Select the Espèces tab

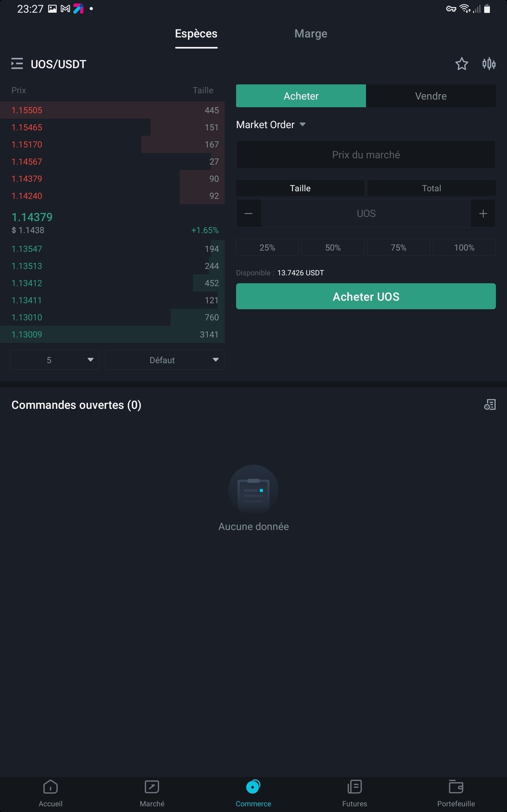[x=196, y=34]
